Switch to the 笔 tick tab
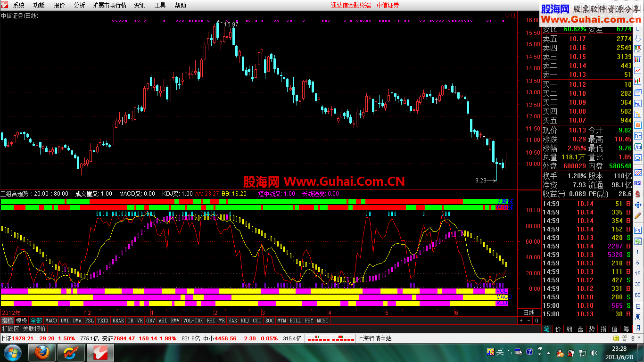The image size is (644, 362). click(546, 329)
